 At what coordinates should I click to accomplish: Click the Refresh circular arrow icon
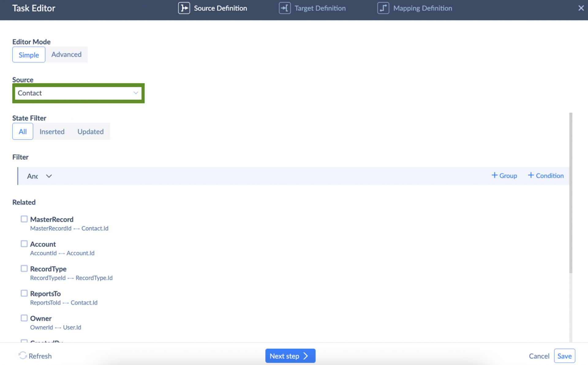(23, 356)
